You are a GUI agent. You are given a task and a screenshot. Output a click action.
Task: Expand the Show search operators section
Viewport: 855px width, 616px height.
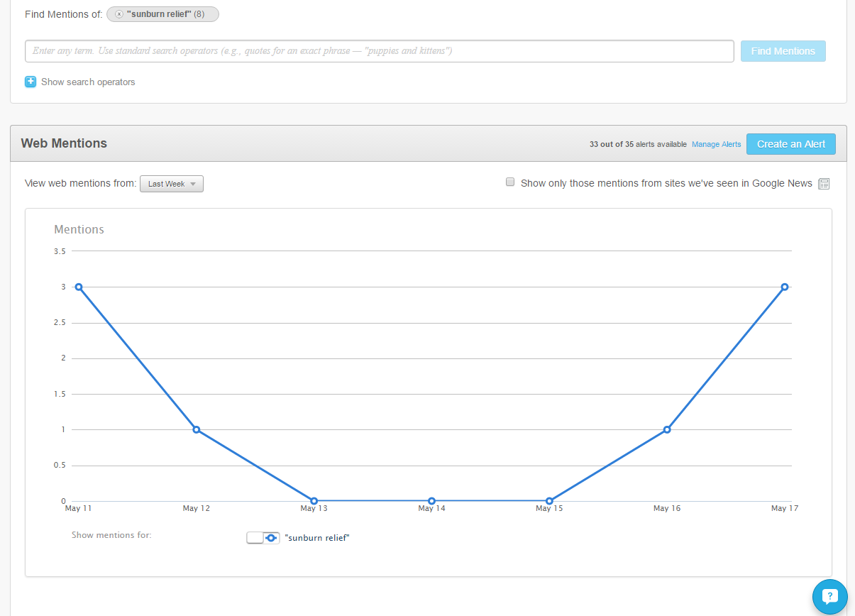(x=87, y=82)
